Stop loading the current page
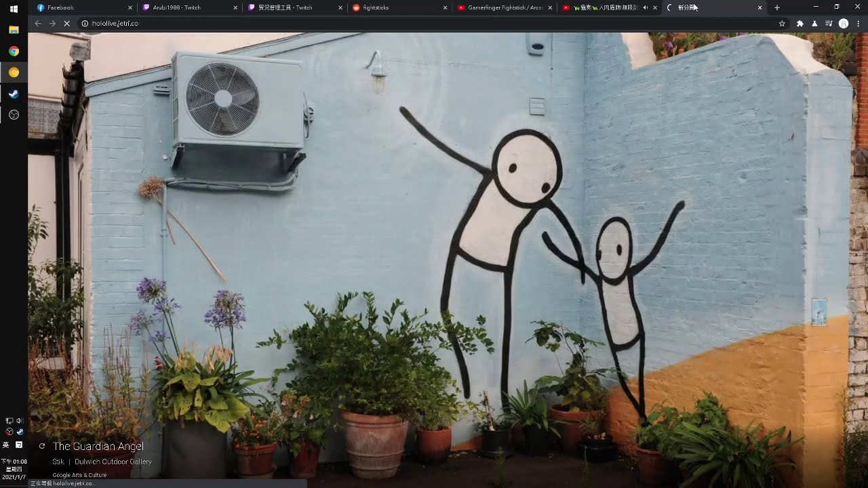The image size is (868, 488). click(67, 23)
